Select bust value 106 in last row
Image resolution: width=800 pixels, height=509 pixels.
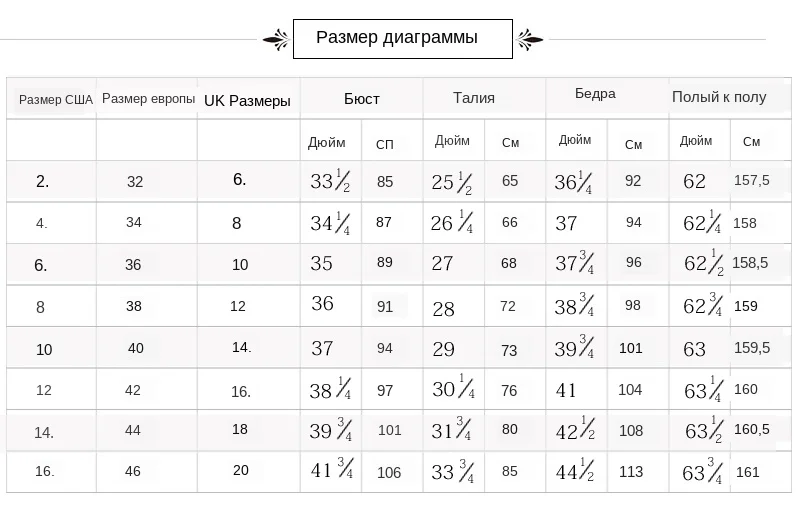click(389, 473)
